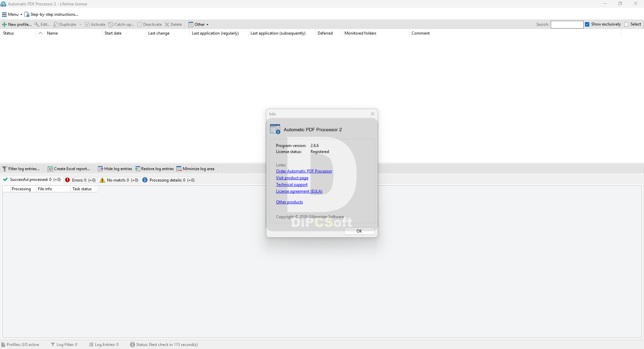This screenshot has width=644, height=349.
Task: Click the Catch-up clock icon
Action: click(x=111, y=24)
